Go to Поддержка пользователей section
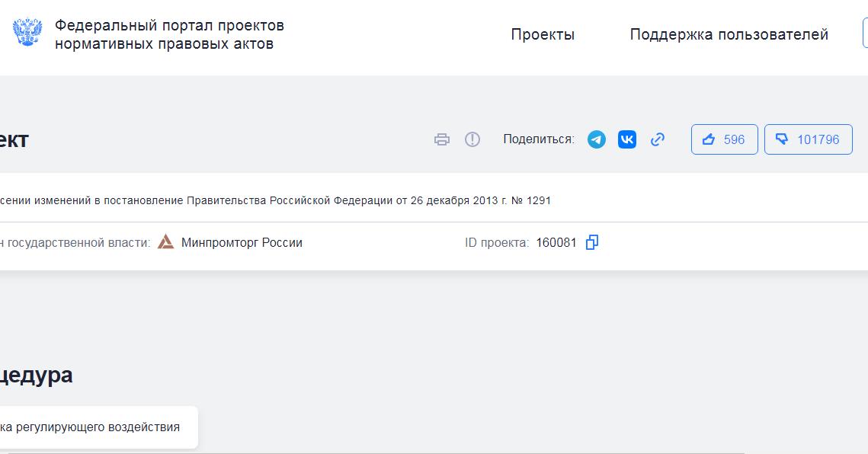This screenshot has width=868, height=454. (729, 34)
